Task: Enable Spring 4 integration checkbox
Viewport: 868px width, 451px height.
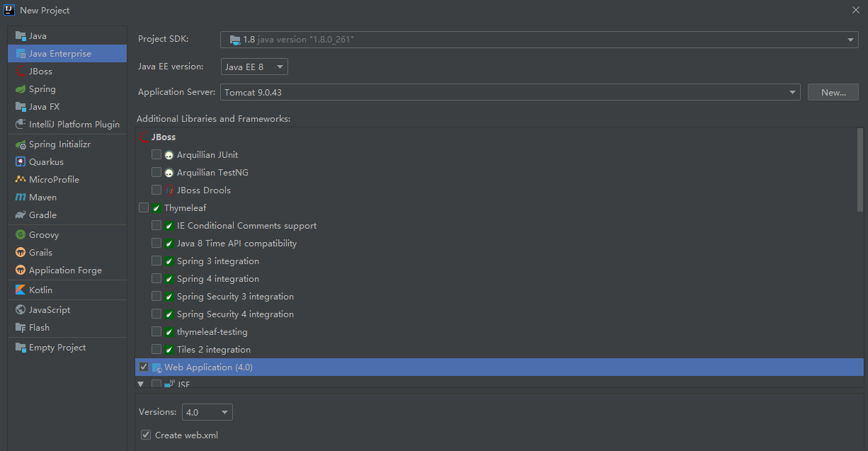Action: (x=156, y=278)
